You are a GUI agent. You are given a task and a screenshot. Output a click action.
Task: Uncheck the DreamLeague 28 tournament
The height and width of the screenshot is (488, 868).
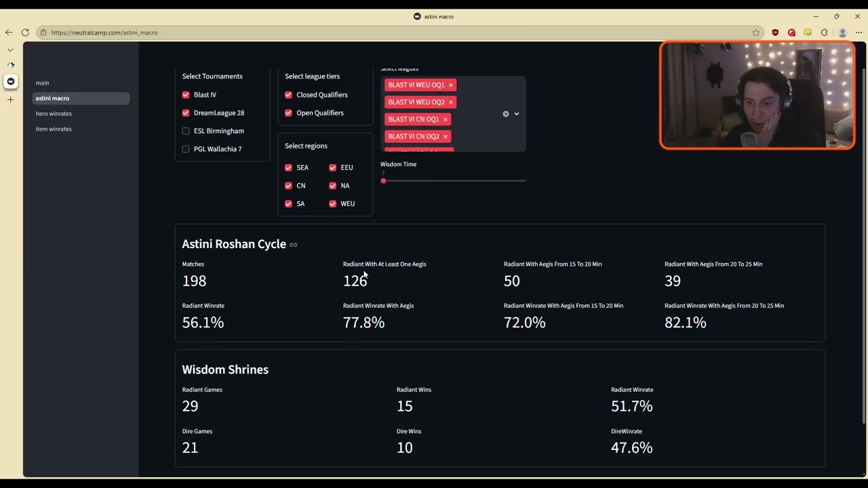(x=186, y=113)
